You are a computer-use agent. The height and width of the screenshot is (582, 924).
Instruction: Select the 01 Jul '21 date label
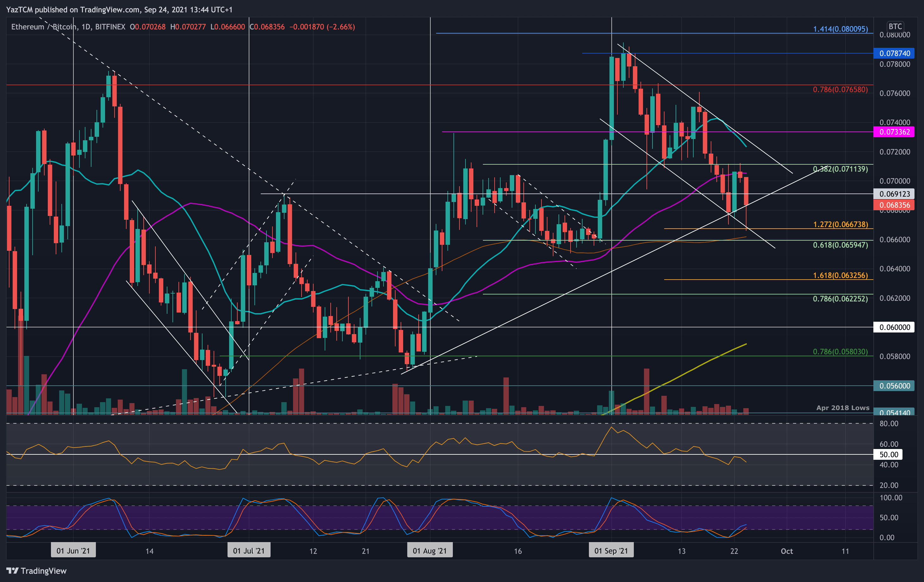249,550
